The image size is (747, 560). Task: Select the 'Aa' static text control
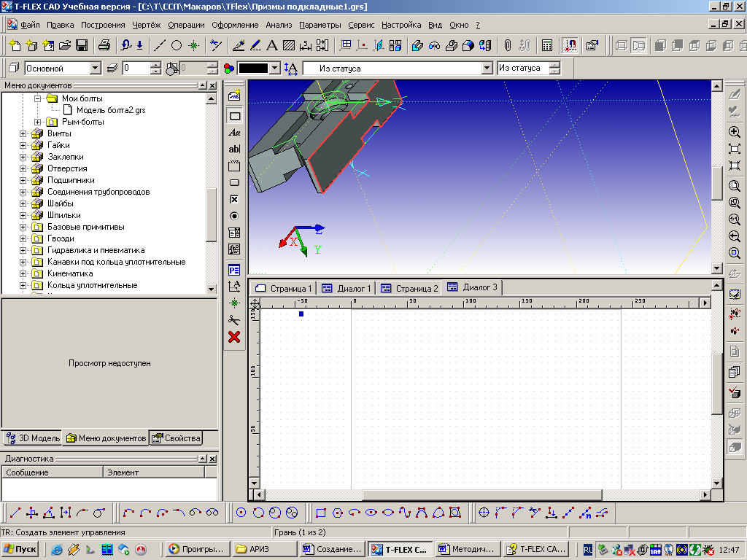tap(234, 133)
